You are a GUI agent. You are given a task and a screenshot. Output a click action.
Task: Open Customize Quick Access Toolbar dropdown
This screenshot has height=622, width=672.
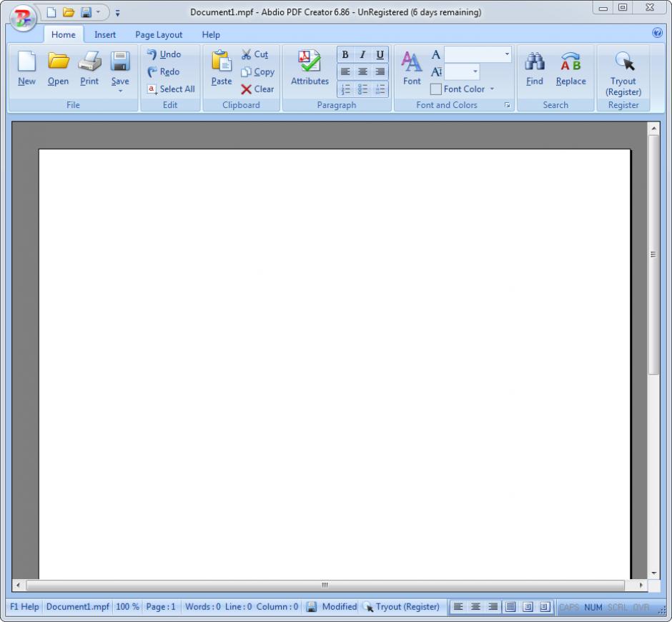point(117,14)
